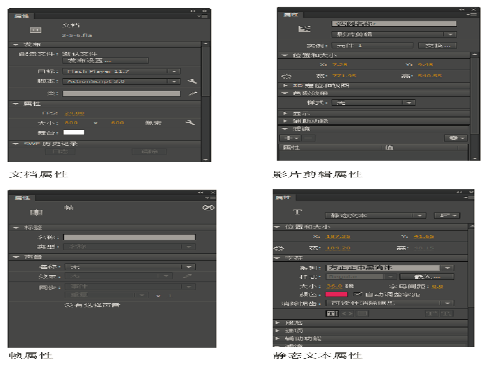493x369 pixels.
Task: Collapse the Properties section in document panel
Action: (16, 104)
